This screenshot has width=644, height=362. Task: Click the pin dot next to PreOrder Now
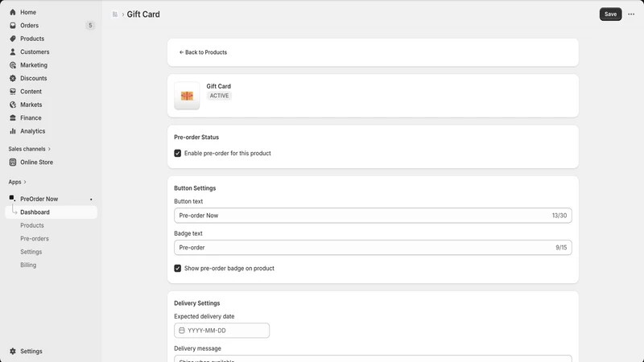coord(91,200)
